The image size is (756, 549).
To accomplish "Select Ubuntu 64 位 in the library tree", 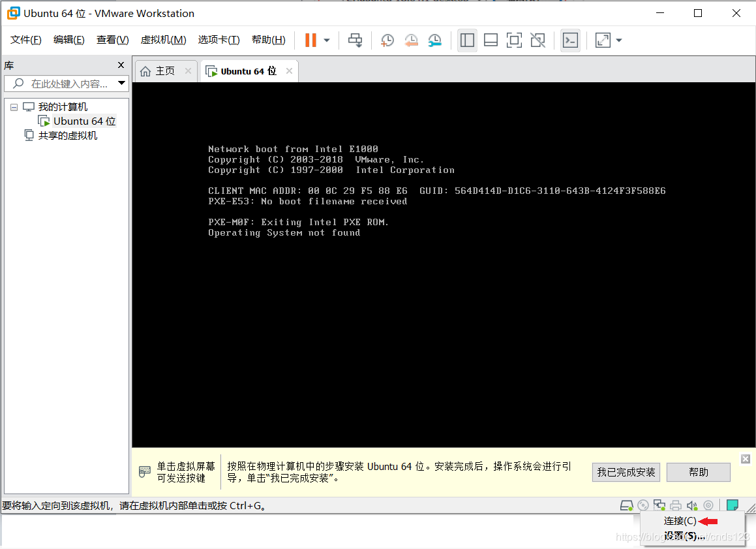I will [x=84, y=121].
